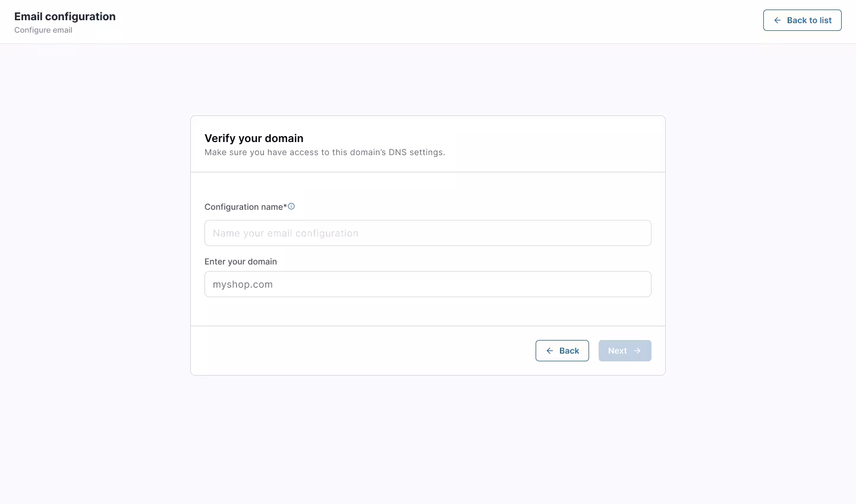Click the "Configure email" subtitle text
The image size is (856, 504).
43,30
